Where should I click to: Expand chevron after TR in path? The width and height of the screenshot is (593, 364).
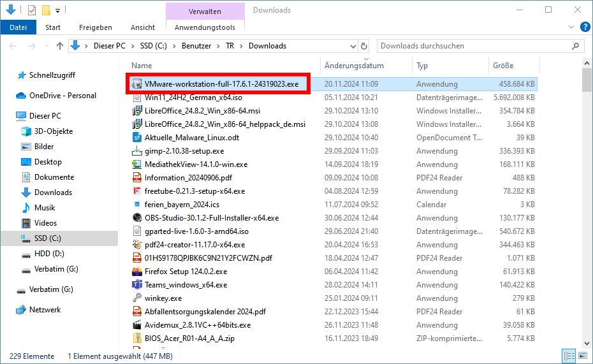(x=241, y=46)
